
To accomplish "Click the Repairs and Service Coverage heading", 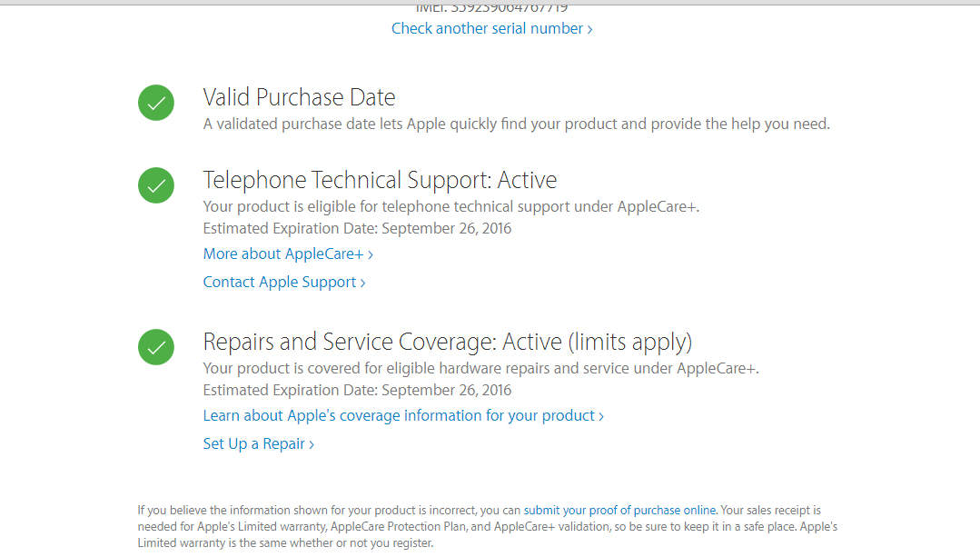I will point(448,342).
